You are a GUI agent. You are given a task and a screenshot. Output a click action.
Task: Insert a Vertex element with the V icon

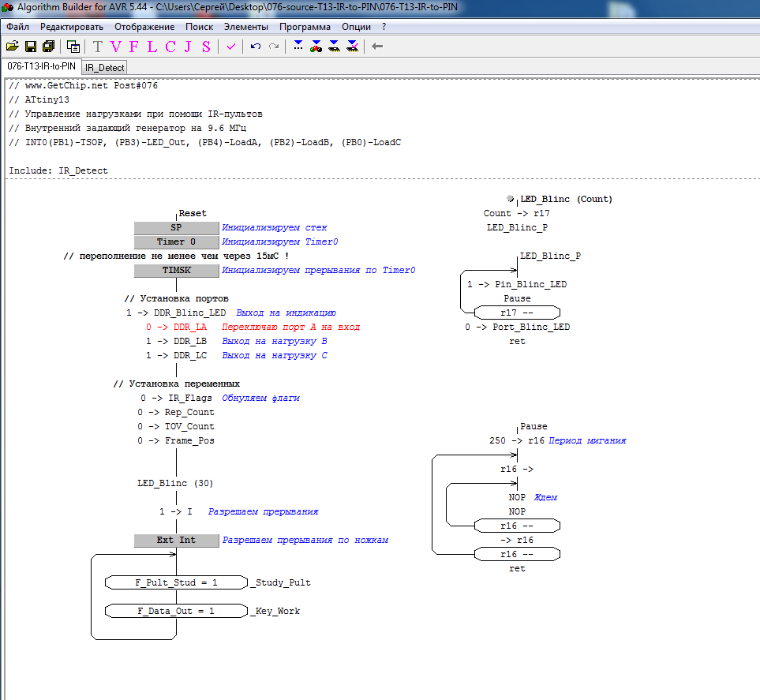(116, 47)
